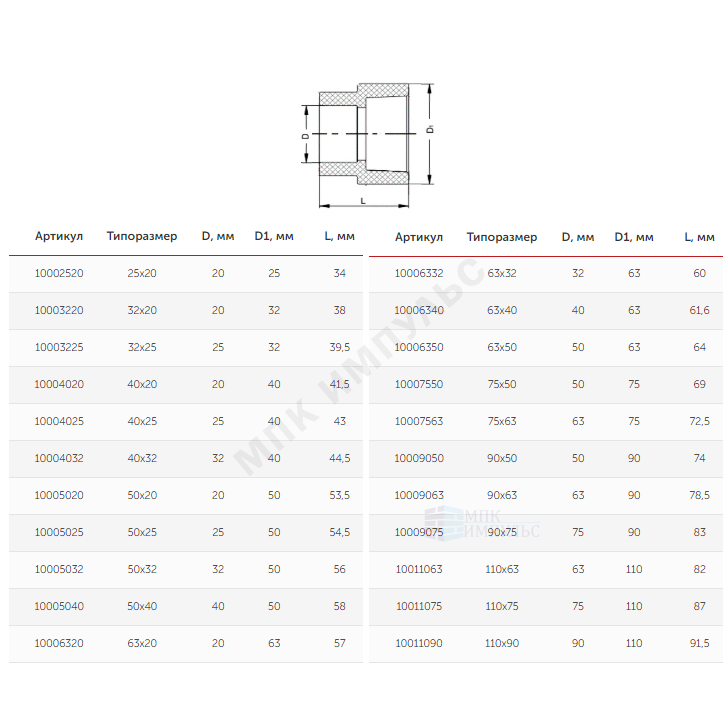Click the left table Артикул header
Screen dimensions: 728x728
click(x=59, y=236)
